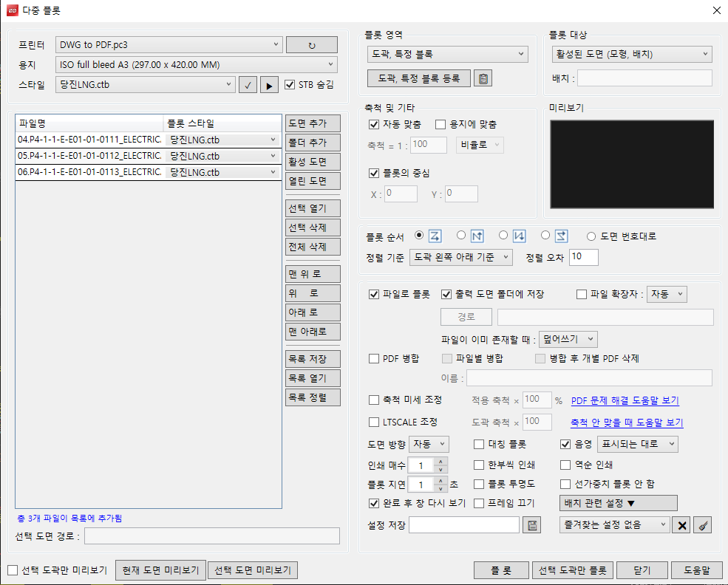Screen dimensions: 728x585
Task: Enable the 용지에 맞춤 checkbox
Action: point(440,124)
